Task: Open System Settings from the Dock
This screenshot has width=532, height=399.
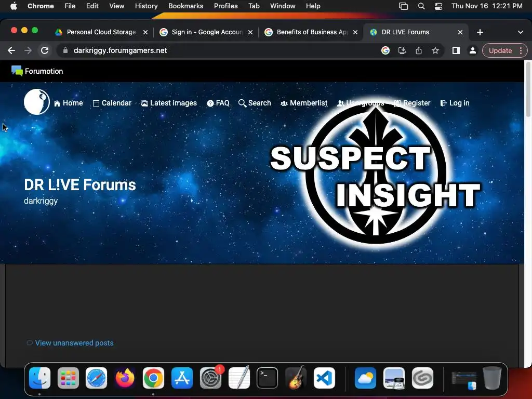Action: coord(210,378)
